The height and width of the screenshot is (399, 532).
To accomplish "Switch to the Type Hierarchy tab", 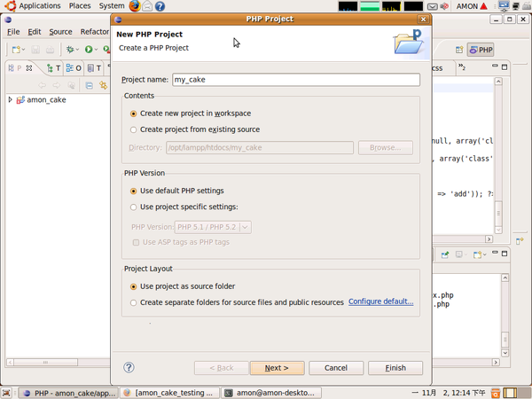I will click(53, 68).
